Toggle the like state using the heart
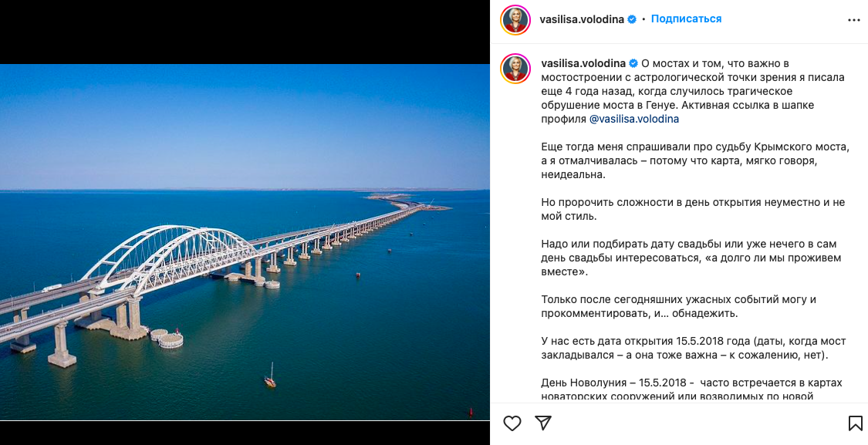The image size is (868, 445). [x=512, y=423]
